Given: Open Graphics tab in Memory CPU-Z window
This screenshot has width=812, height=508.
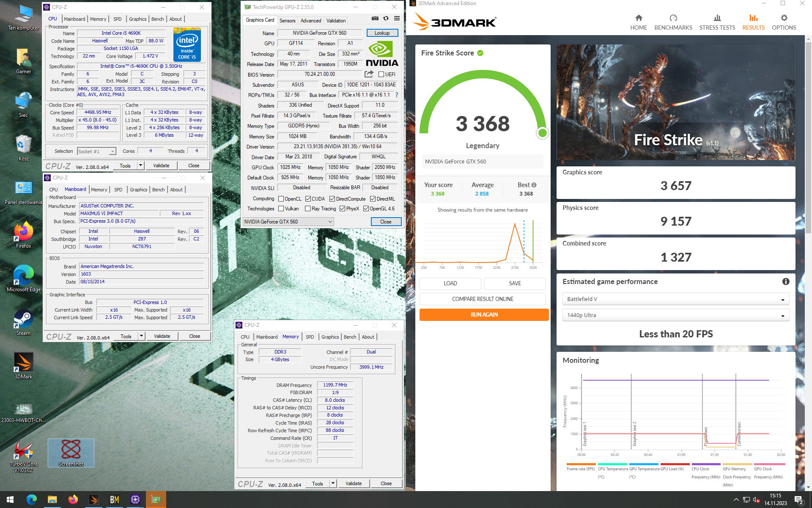Looking at the screenshot, I should (x=330, y=337).
